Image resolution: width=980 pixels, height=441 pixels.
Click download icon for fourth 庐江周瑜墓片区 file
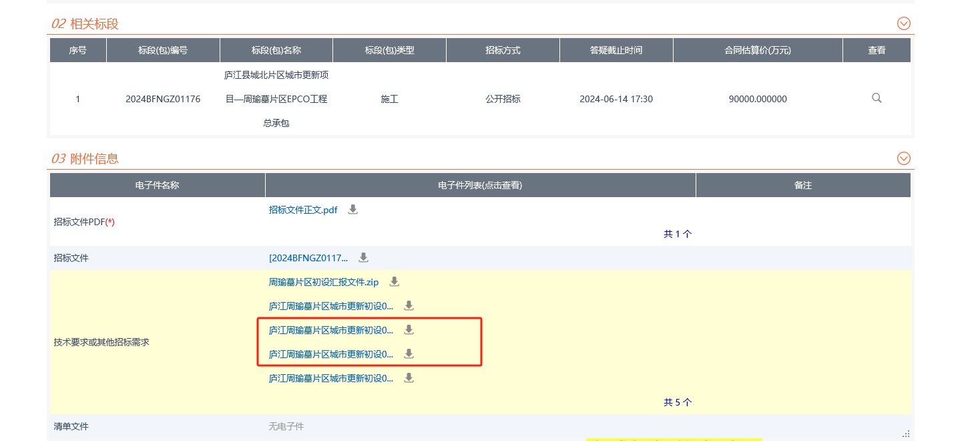tap(409, 378)
